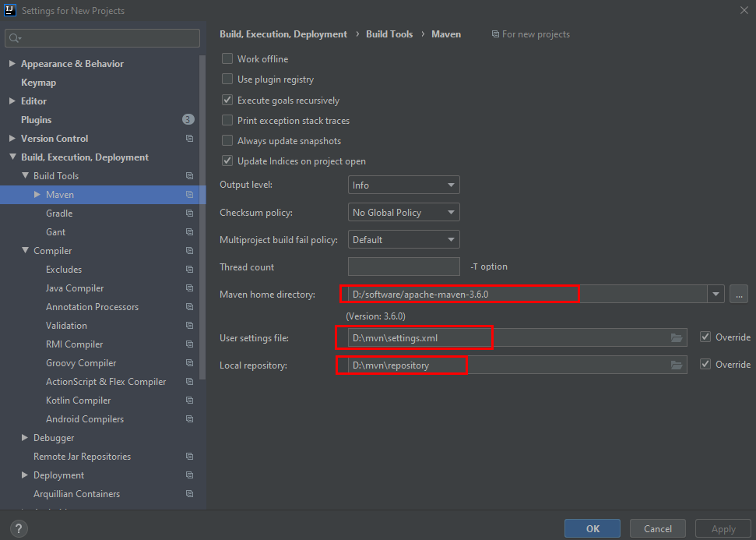Click the Plugins update count badge
Screen dimensions: 756x540
tap(188, 119)
